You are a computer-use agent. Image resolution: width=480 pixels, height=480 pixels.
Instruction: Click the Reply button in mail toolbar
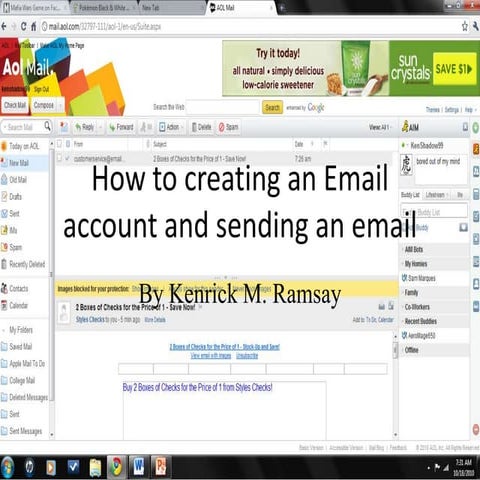point(84,127)
